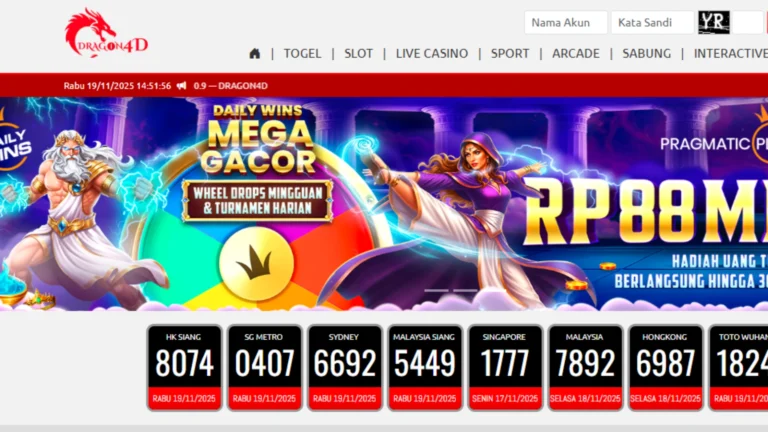Focus the Kata Sandi field

click(x=652, y=23)
